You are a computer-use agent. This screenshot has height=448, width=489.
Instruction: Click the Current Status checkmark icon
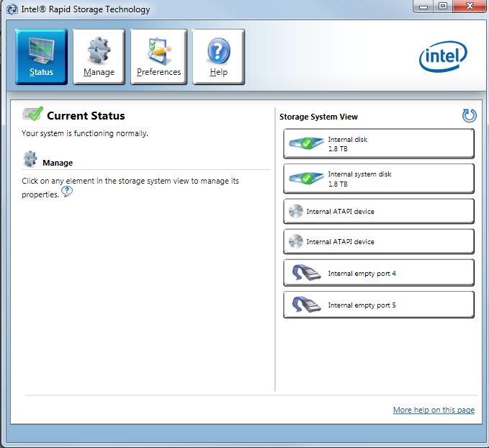click(32, 114)
